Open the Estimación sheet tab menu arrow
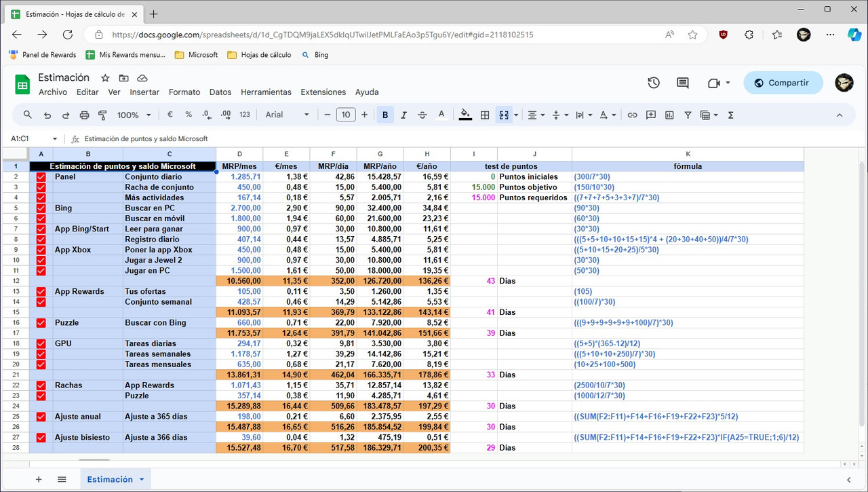Viewport: 868px width, 492px height. pyautogui.click(x=142, y=479)
